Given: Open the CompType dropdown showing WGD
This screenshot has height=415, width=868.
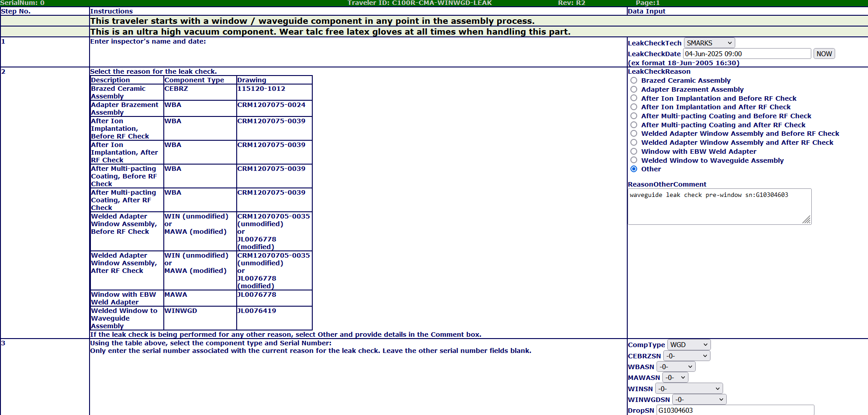Looking at the screenshot, I should [689, 345].
